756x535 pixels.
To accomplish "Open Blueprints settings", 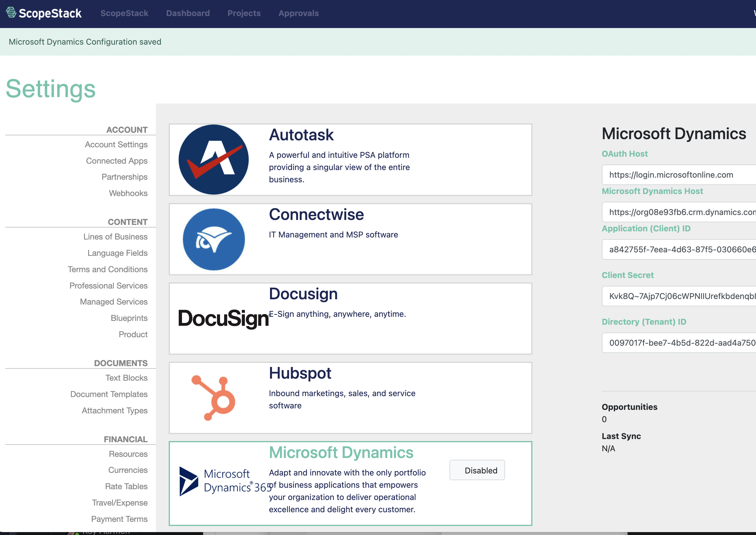I will tap(129, 318).
